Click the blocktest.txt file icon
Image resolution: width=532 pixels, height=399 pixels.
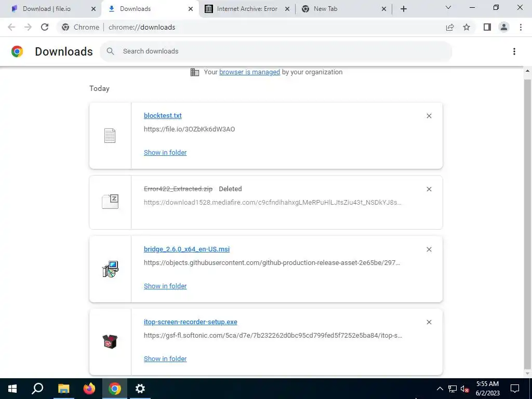point(110,136)
